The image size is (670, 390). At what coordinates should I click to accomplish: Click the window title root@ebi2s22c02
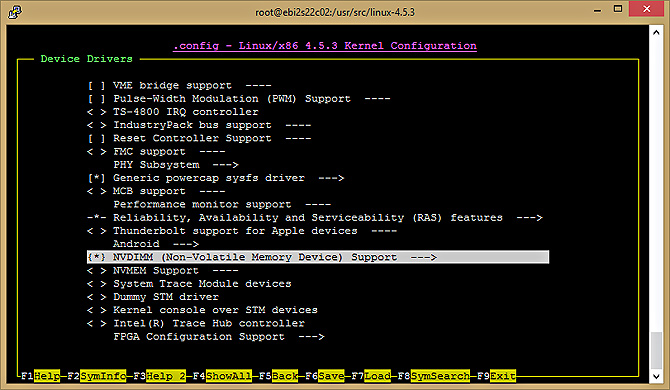(x=335, y=12)
